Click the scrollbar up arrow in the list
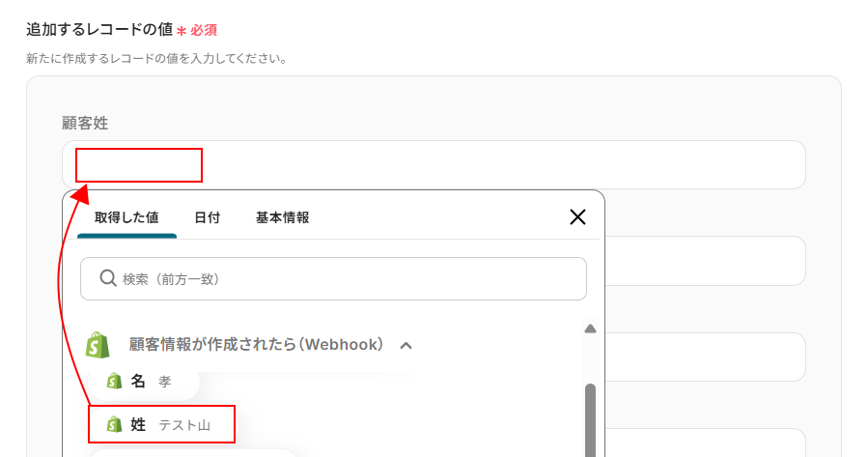 pos(590,329)
